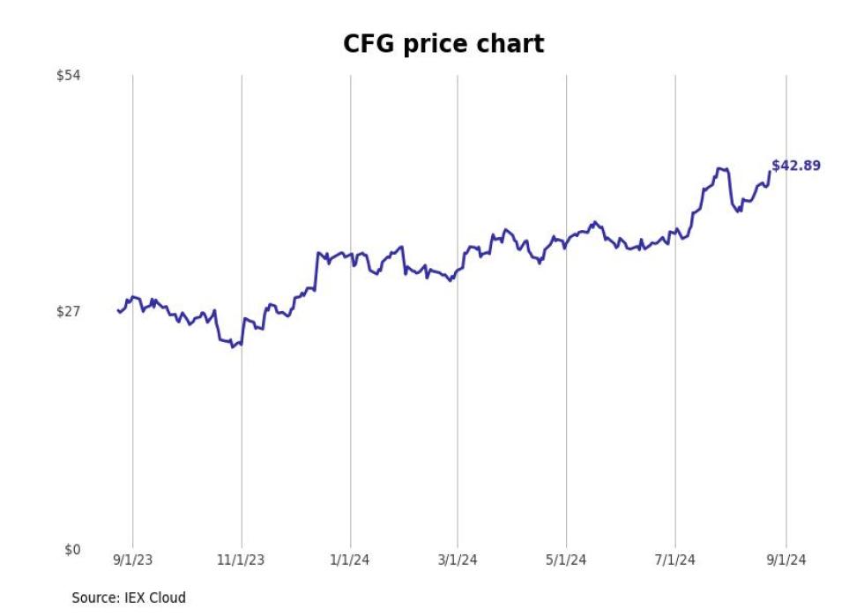This screenshot has height=616, width=864.
Task: Click the Source: IEX Cloud caption
Action: click(129, 597)
